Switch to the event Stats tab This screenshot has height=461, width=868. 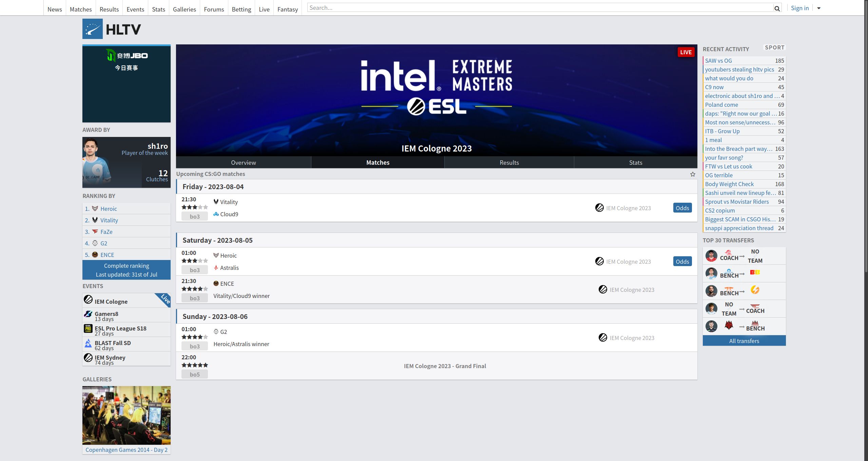pyautogui.click(x=636, y=162)
